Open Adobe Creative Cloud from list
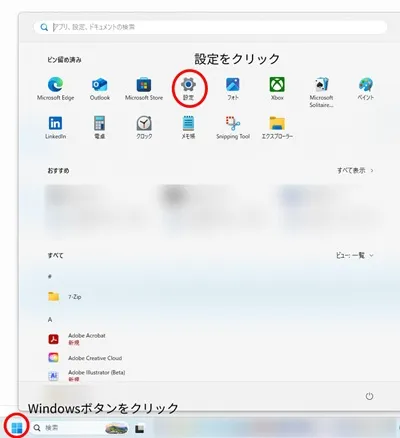Viewport: 400px width, 438px height. point(85,358)
